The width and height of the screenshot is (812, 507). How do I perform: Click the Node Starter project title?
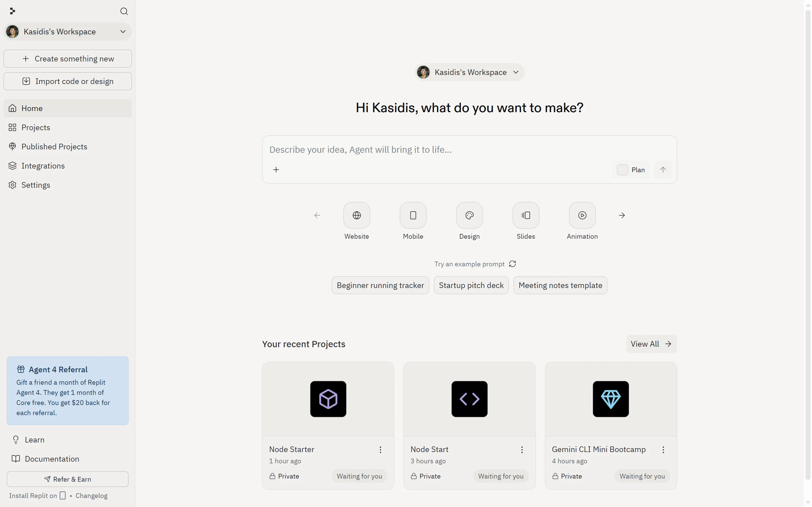[292, 449]
